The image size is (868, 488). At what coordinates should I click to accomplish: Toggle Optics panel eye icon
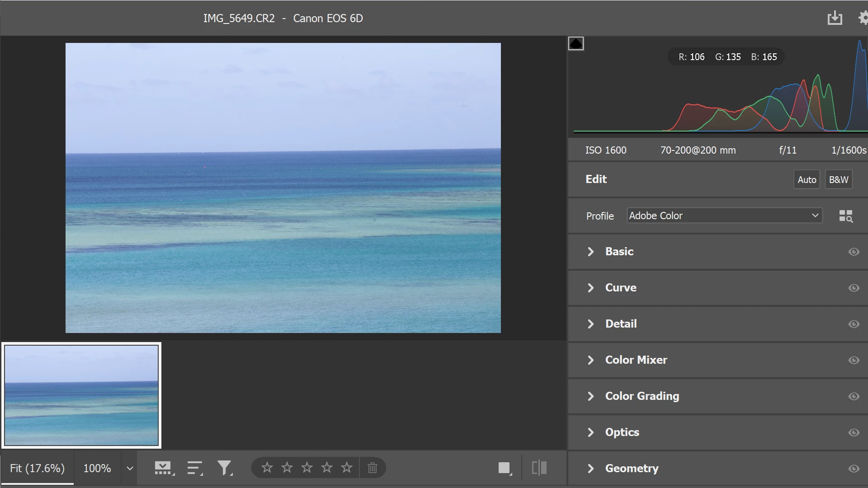coord(854,432)
